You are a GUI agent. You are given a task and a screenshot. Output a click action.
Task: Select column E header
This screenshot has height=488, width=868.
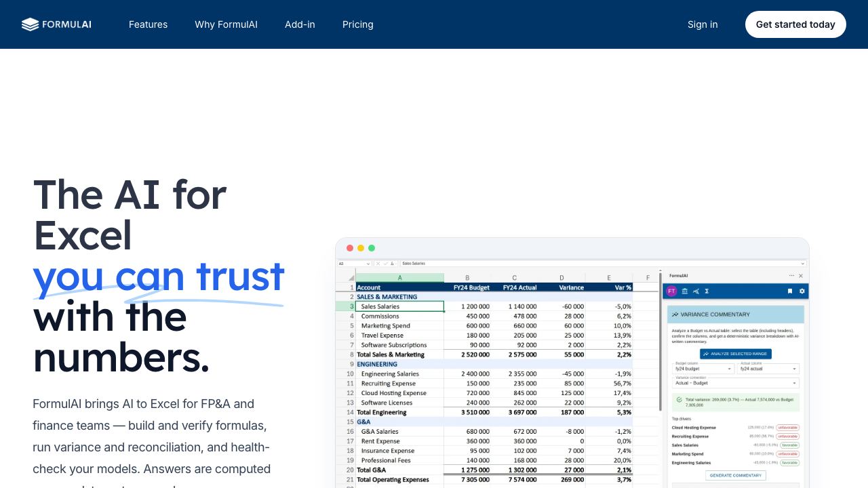coord(609,278)
